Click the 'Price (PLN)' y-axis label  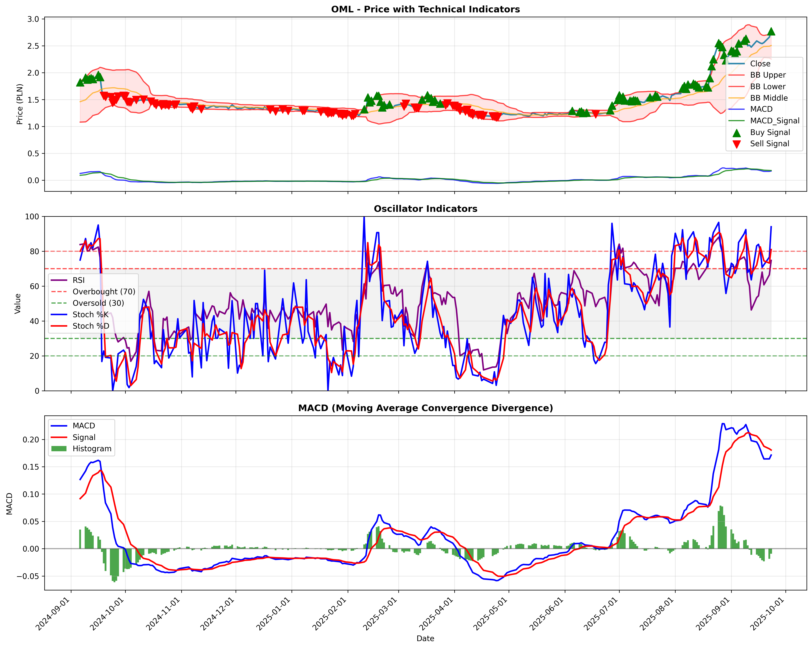[x=20, y=104]
